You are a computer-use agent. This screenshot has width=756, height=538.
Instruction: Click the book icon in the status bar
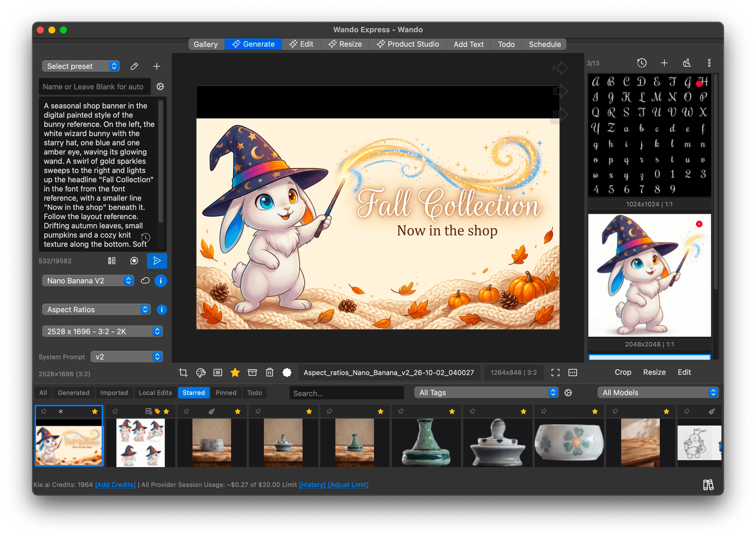708,485
